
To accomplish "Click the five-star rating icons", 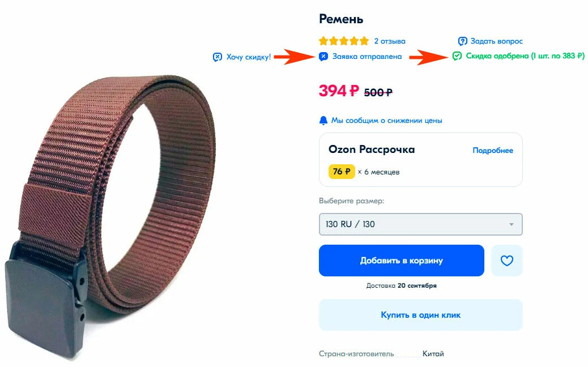I will pyautogui.click(x=344, y=41).
